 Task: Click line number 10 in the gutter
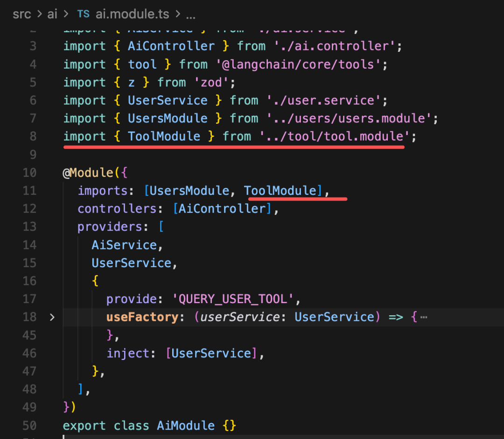[x=29, y=173]
